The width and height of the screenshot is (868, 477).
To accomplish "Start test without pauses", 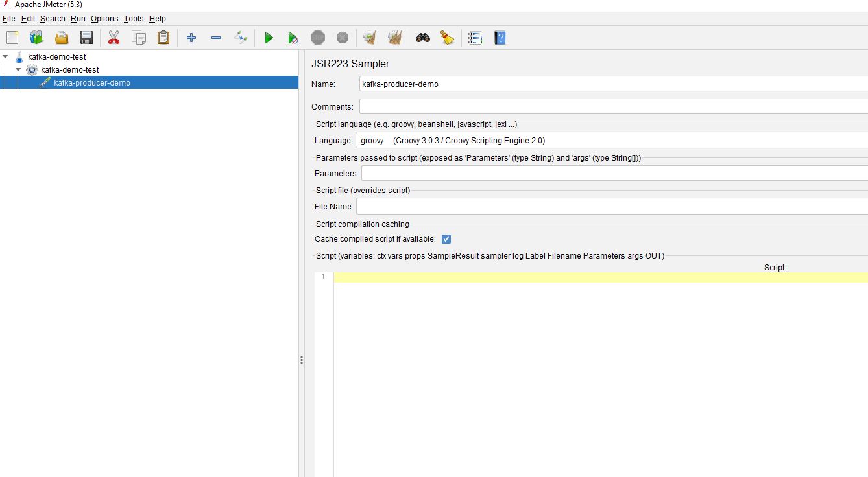I will coord(293,38).
